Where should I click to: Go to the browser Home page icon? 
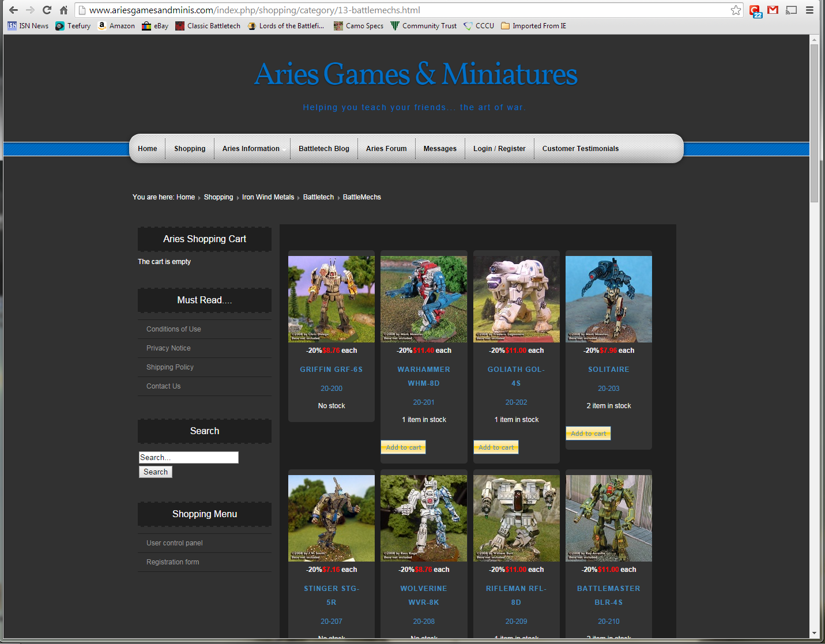pos(63,10)
